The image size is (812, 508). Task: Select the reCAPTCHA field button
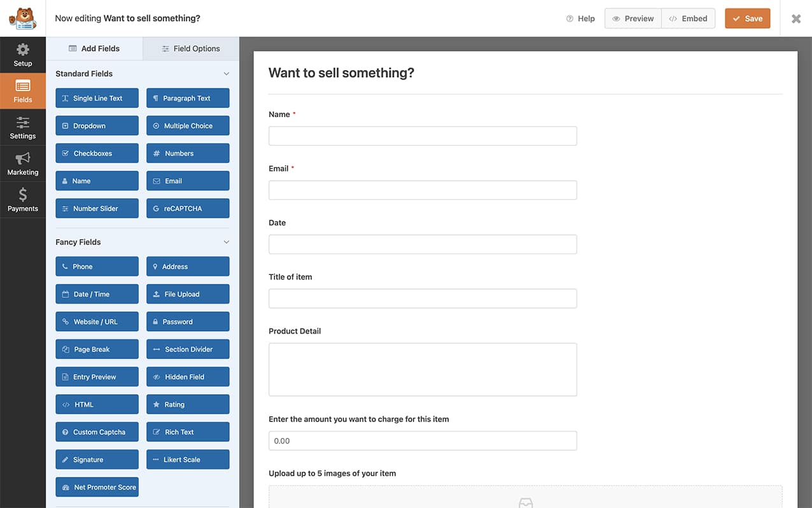[188, 208]
